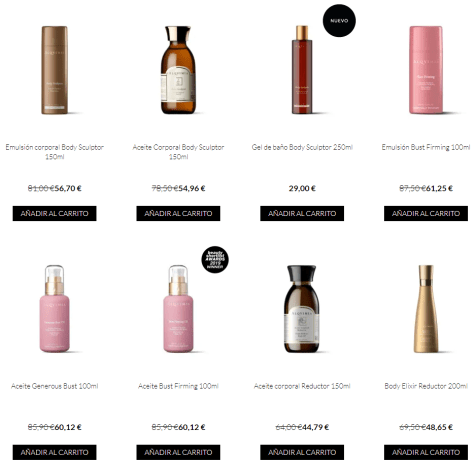Screen dimensions: 475x464
Task: Add Emulsión Bust Firming 100ml to cart
Action: click(x=426, y=213)
